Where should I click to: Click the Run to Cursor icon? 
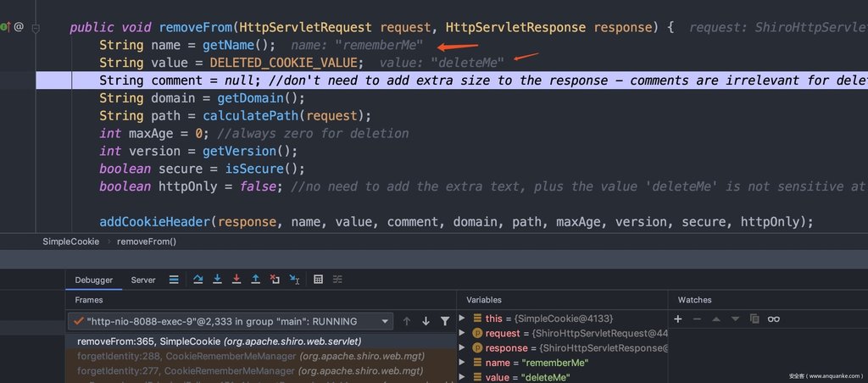[x=294, y=280]
